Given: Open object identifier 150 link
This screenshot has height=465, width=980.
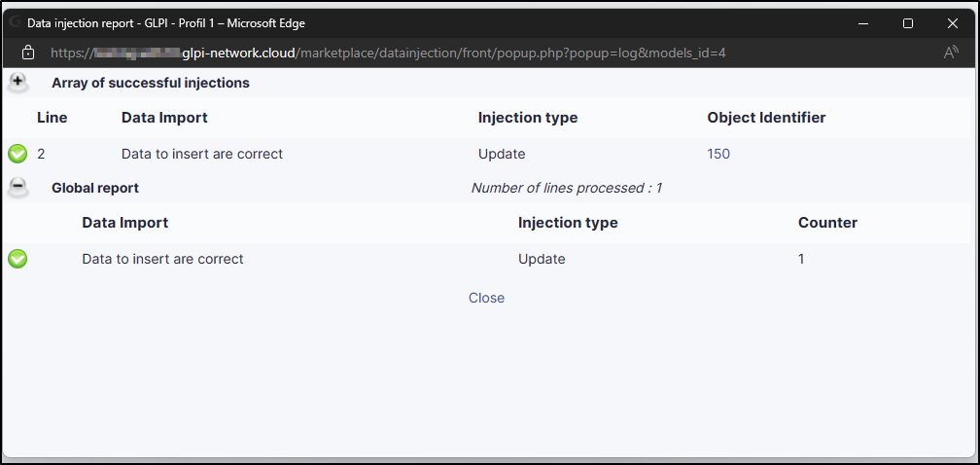Looking at the screenshot, I should [x=718, y=154].
